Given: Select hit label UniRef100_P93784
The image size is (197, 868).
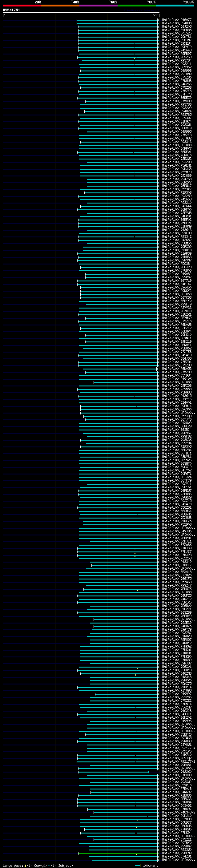Looking at the screenshot, I should (x=177, y=61).
